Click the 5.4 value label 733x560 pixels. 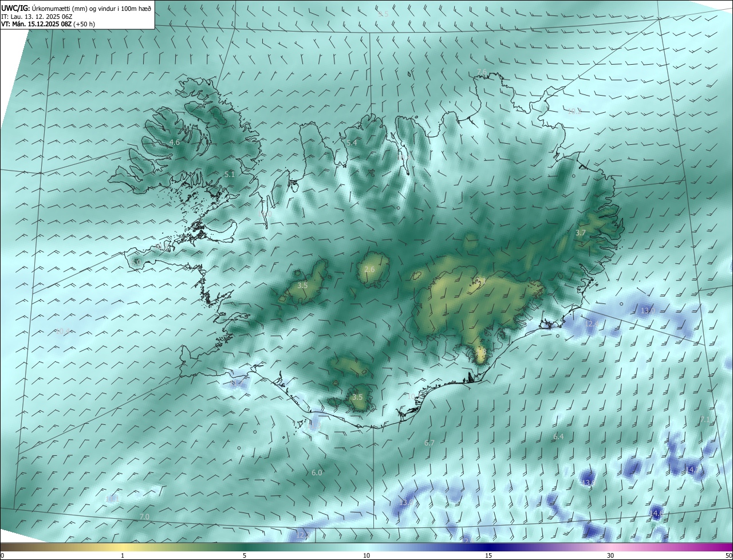(352, 143)
